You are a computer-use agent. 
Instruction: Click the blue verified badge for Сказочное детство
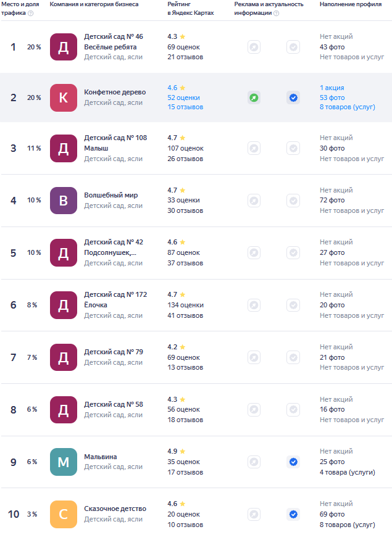tap(293, 514)
